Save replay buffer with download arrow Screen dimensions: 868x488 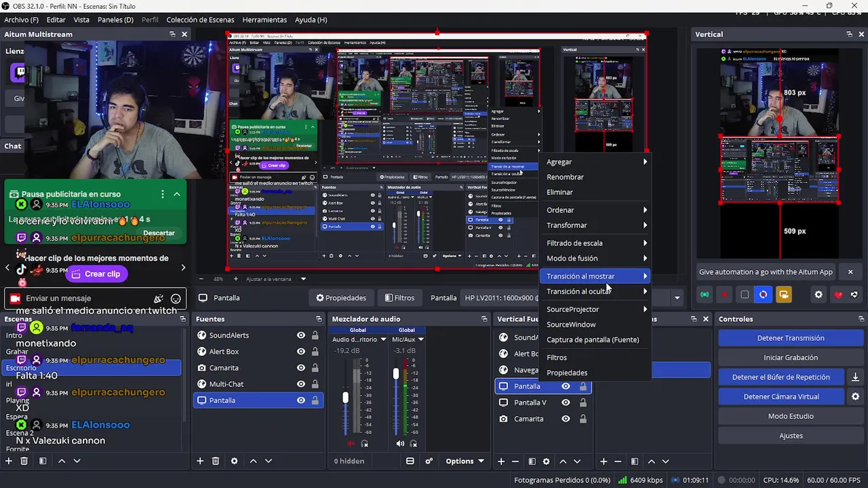pos(855,378)
